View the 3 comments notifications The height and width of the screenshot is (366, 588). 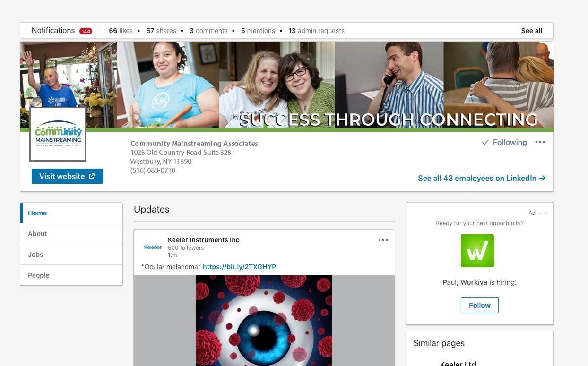tap(208, 31)
